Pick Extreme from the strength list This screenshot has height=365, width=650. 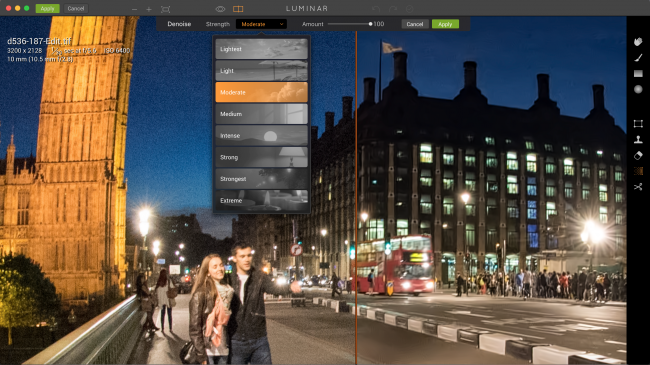coord(262,200)
